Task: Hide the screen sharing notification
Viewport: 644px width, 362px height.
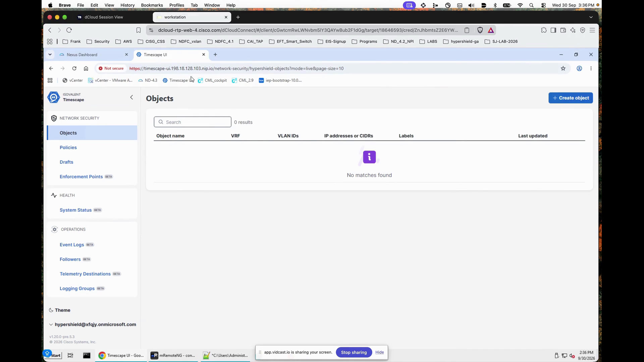Action: coord(379,352)
